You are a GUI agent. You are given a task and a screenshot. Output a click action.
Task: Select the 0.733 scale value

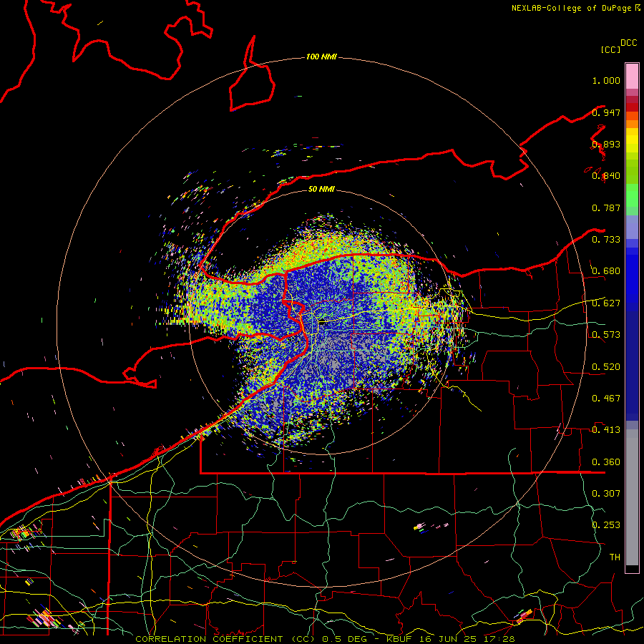point(606,240)
